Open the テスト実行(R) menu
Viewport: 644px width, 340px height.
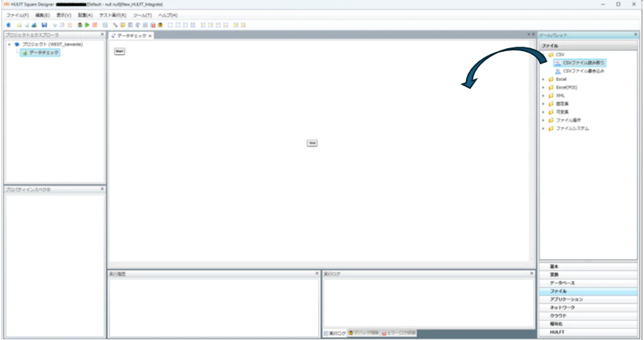113,15
